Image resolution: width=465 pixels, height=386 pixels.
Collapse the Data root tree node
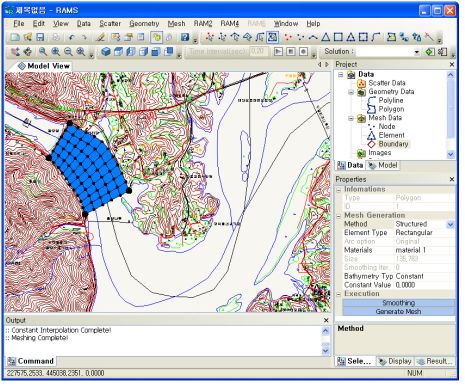[x=341, y=74]
